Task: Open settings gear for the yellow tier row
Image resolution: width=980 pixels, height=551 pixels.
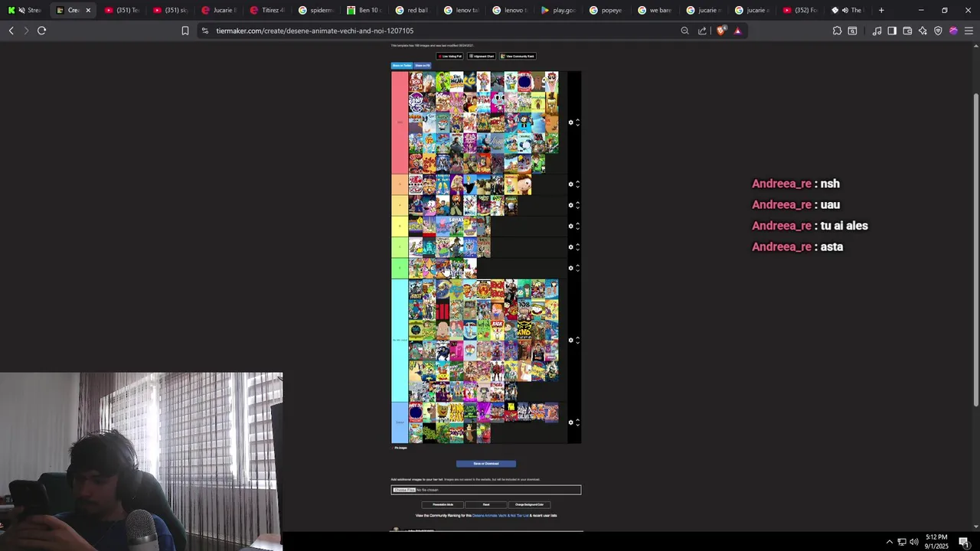Action: pyautogui.click(x=570, y=227)
